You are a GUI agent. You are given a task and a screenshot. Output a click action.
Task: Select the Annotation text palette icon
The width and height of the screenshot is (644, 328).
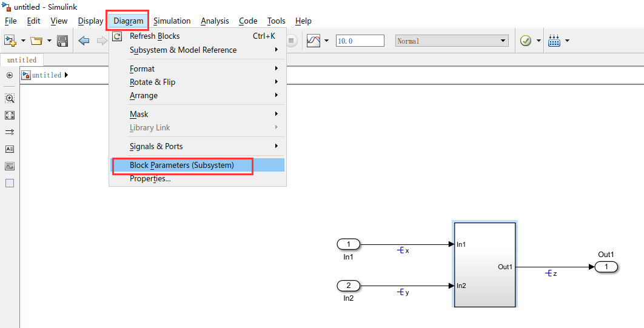click(x=10, y=149)
